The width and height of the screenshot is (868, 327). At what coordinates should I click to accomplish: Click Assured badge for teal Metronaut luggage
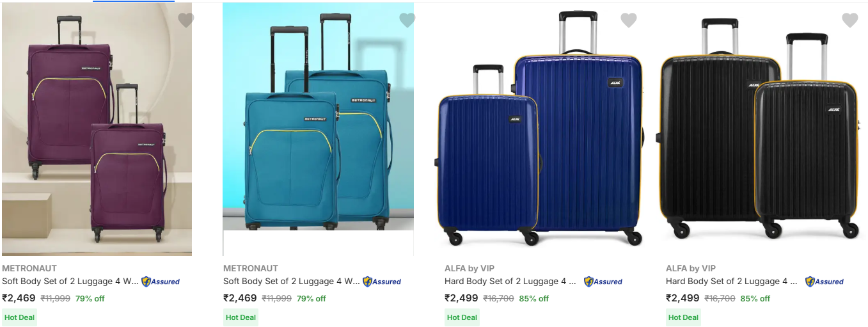click(382, 282)
